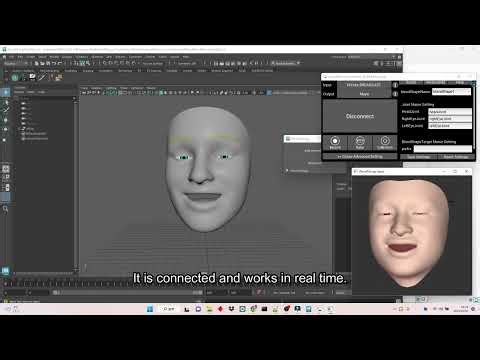Click the large Disconnect button
This screenshot has width=480, height=360.
click(x=360, y=116)
